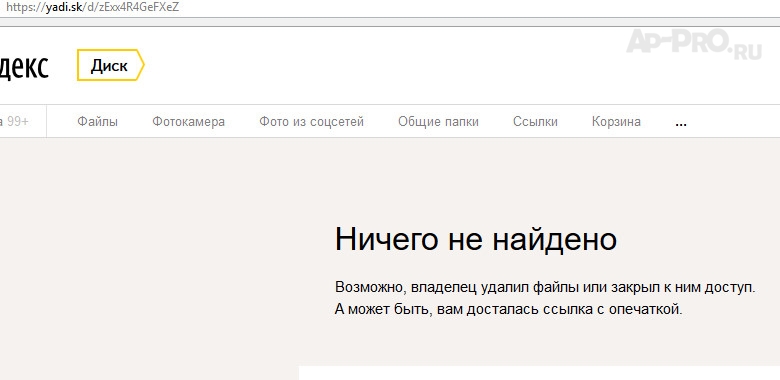Open the Файлы tab
Viewport: 780px width, 380px height.
tap(98, 121)
